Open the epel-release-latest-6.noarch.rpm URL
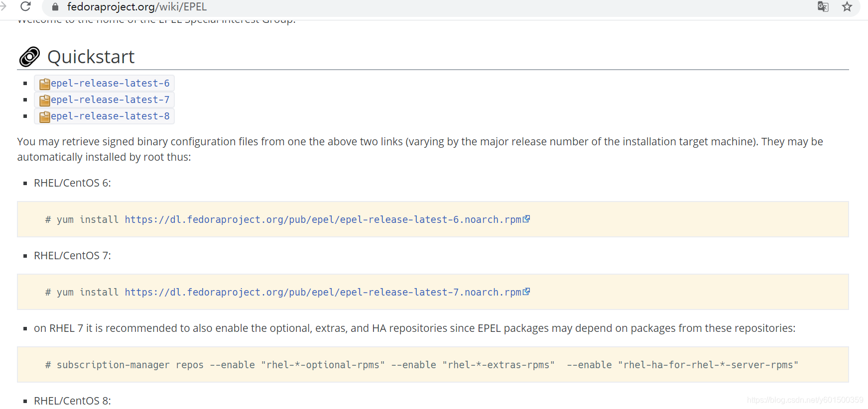The height and width of the screenshot is (409, 868). pyautogui.click(x=323, y=219)
